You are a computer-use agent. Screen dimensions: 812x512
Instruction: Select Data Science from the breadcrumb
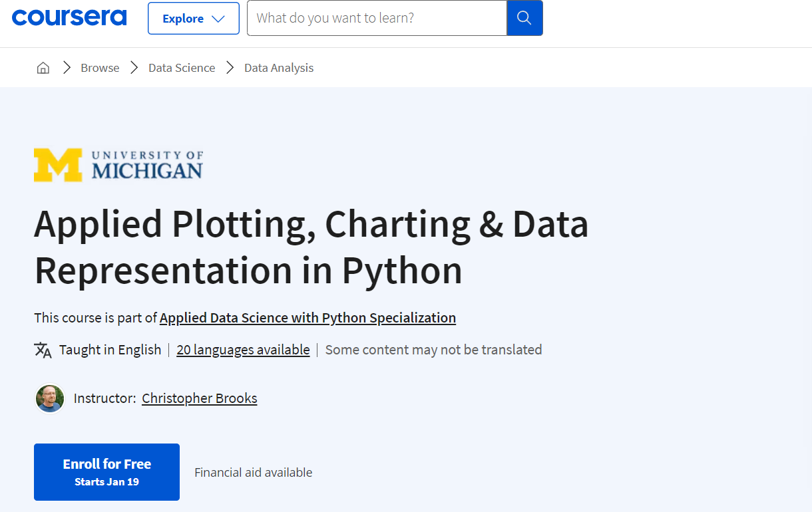click(181, 67)
